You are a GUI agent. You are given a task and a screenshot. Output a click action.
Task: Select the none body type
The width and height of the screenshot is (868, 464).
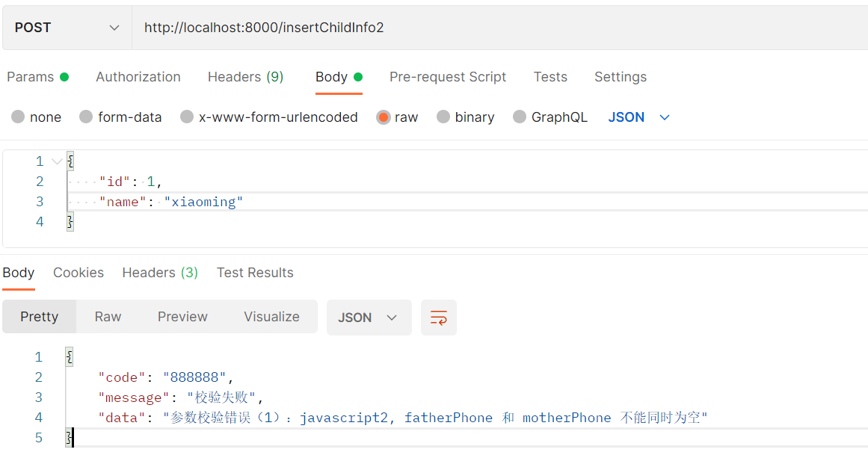(37, 117)
